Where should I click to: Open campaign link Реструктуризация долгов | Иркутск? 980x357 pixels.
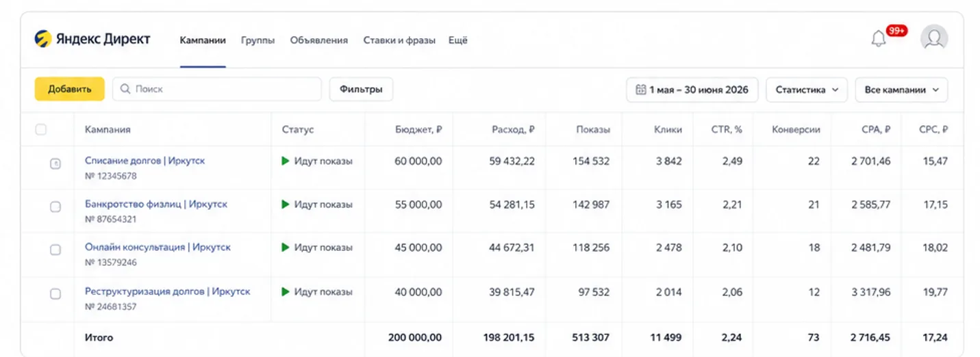(x=167, y=291)
